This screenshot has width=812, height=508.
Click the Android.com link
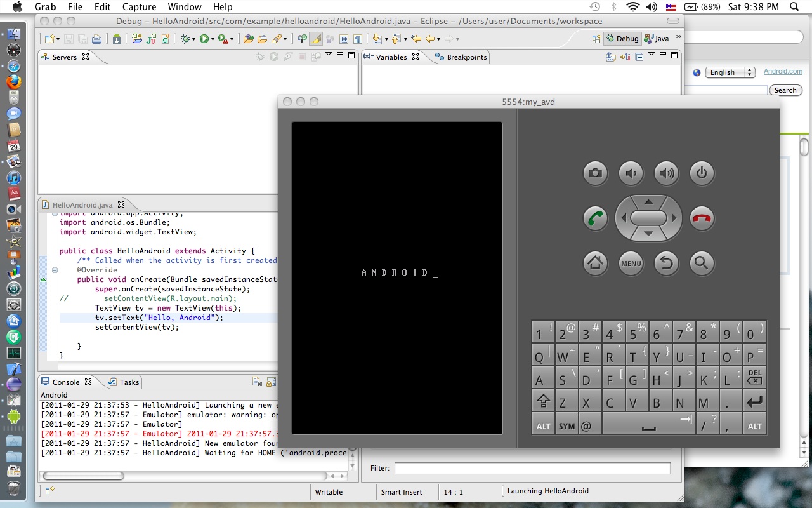[783, 72]
